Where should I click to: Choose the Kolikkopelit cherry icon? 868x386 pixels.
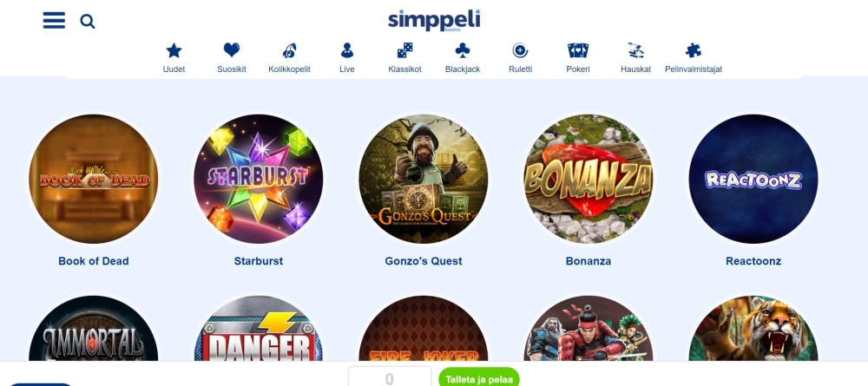(x=289, y=51)
